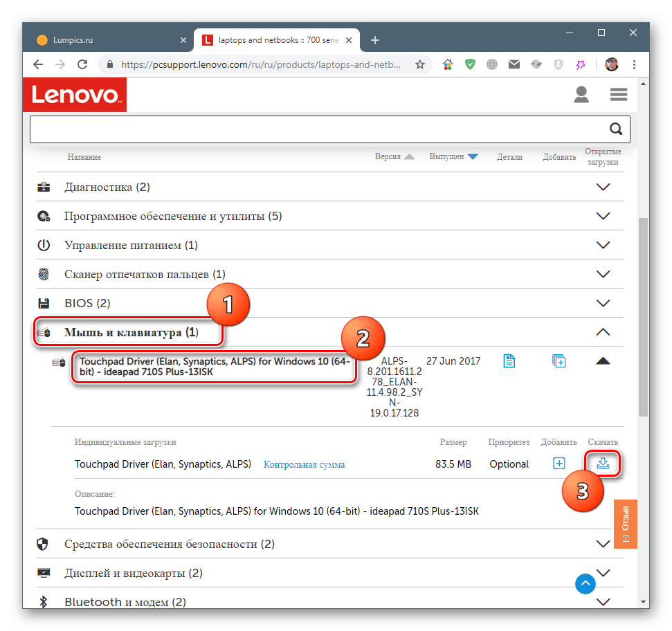Screen dimensions: 672x631
Task: Expand the Диагностика category
Action: pos(603,187)
